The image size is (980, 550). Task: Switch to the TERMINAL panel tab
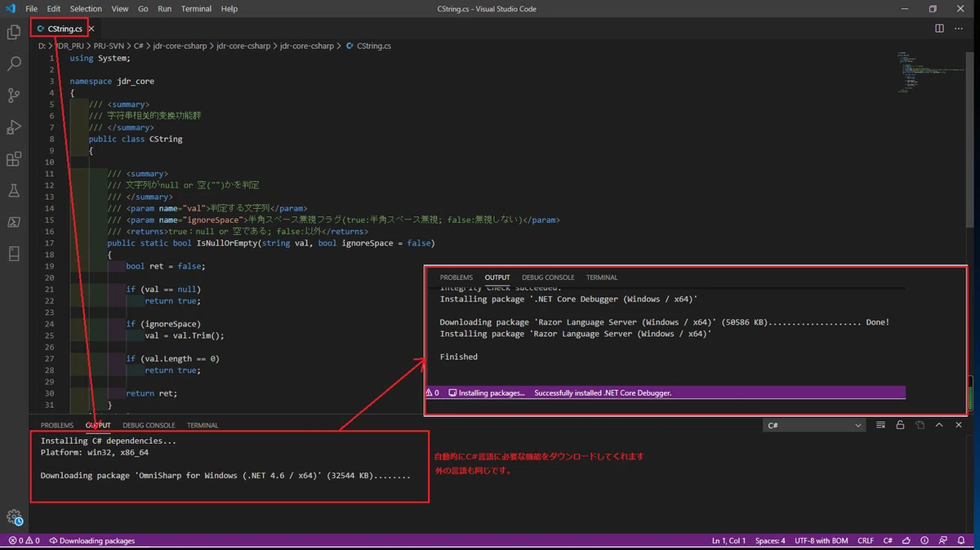coord(203,425)
